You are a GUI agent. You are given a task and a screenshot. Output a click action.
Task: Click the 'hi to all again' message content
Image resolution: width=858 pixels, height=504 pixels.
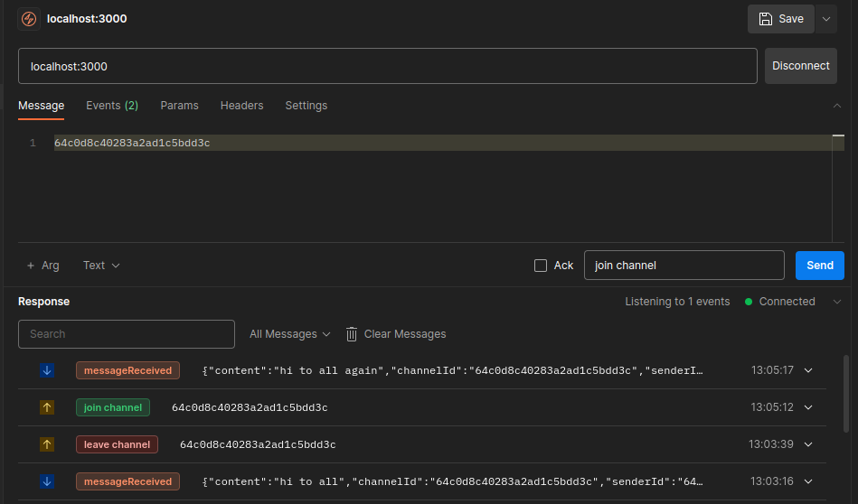pos(453,370)
